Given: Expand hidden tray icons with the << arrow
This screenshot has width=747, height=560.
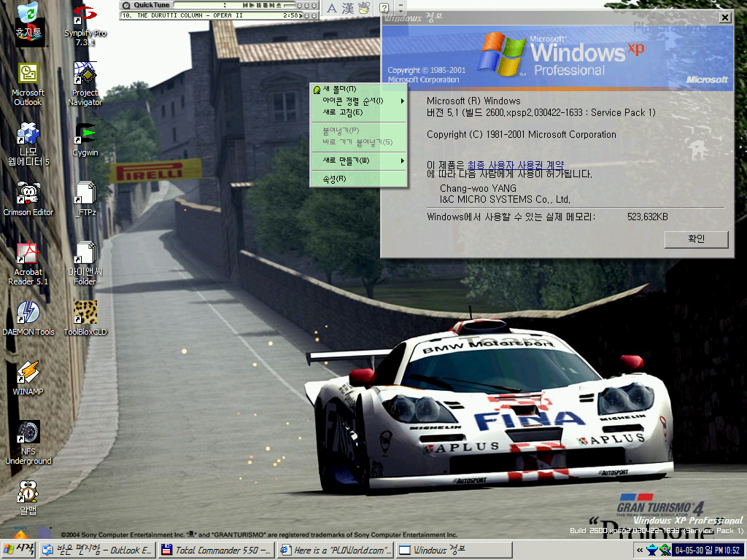Looking at the screenshot, I should tap(640, 550).
